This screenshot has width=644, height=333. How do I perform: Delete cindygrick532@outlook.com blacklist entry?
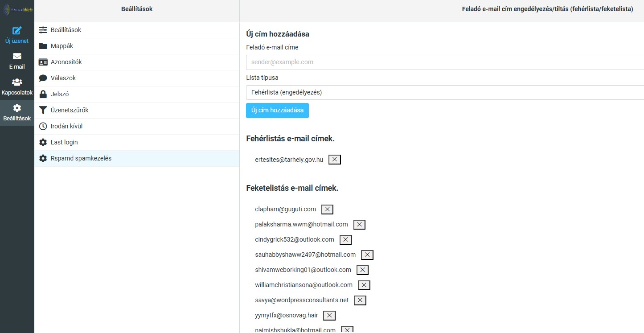[345, 240]
